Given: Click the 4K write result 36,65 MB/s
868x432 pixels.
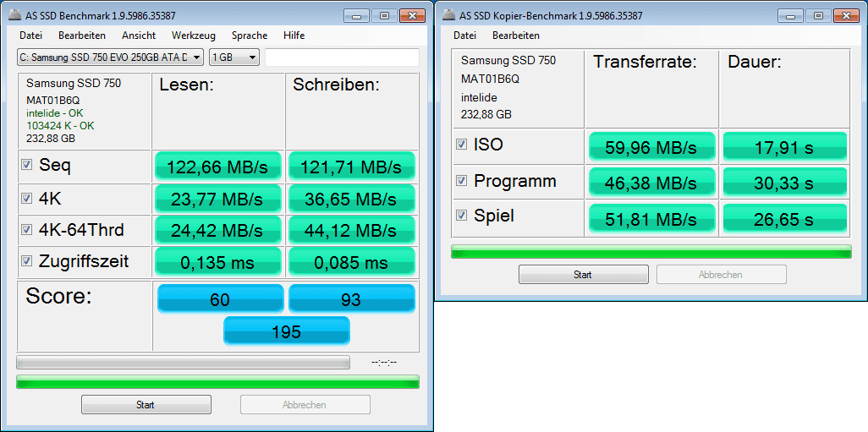Looking at the screenshot, I should 351,199.
